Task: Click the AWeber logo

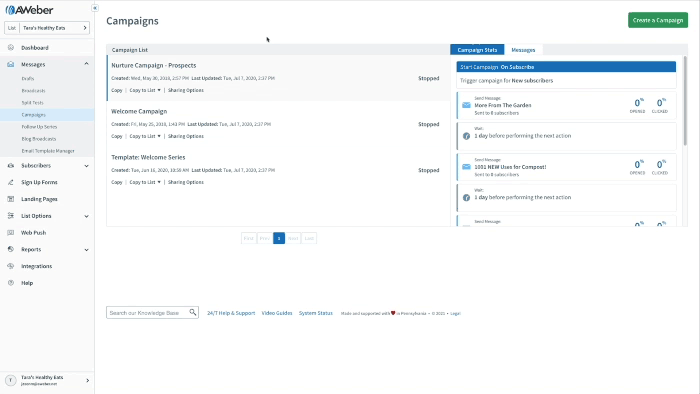Action: pos(29,10)
